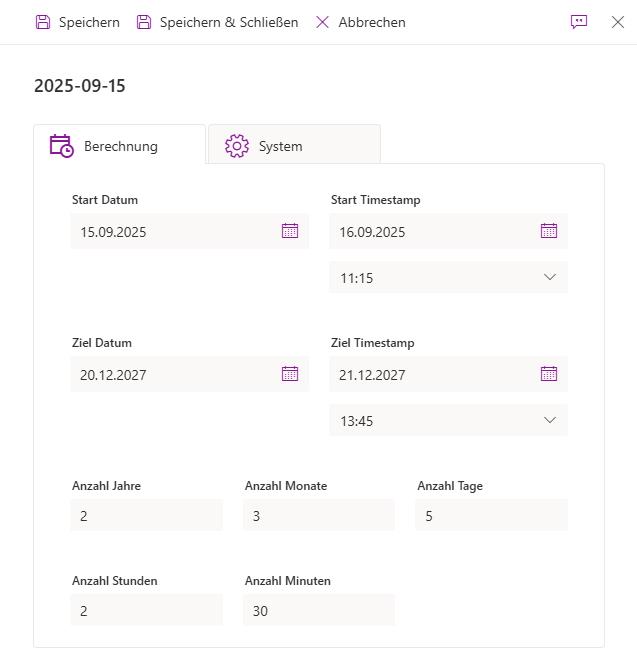Click the feedback chat bubble icon

pyautogui.click(x=579, y=22)
